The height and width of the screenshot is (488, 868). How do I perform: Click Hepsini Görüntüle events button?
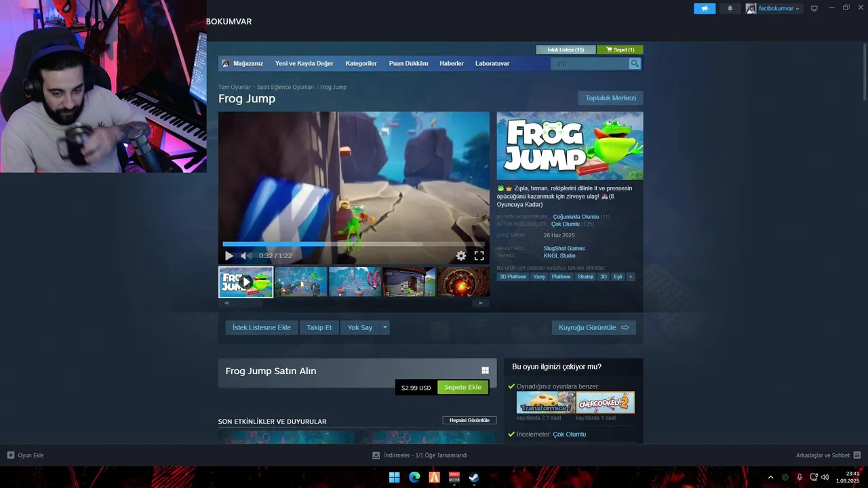point(469,420)
